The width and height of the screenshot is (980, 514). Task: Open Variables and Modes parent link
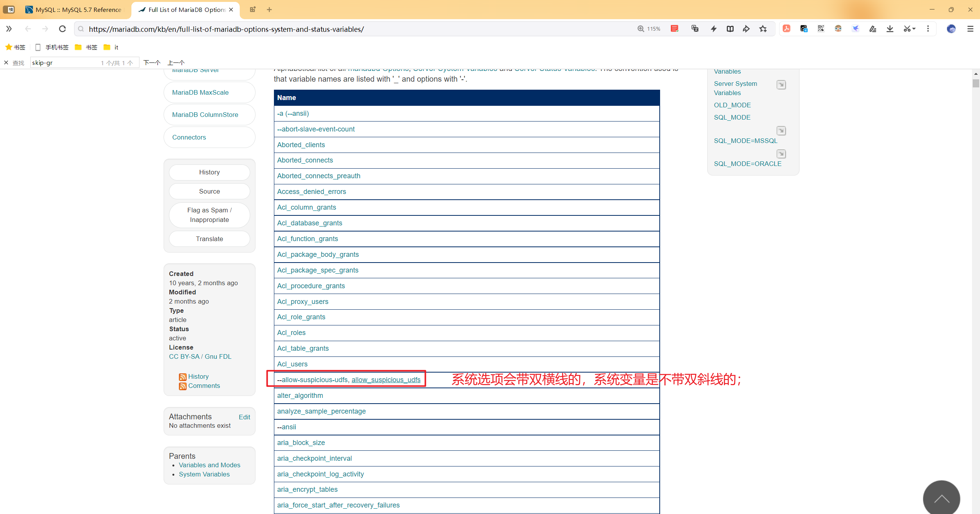point(210,465)
